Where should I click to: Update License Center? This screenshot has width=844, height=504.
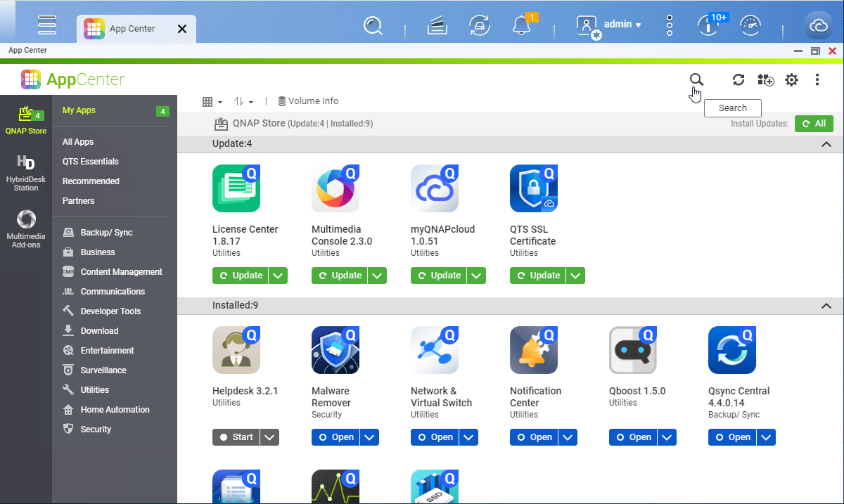[241, 276]
